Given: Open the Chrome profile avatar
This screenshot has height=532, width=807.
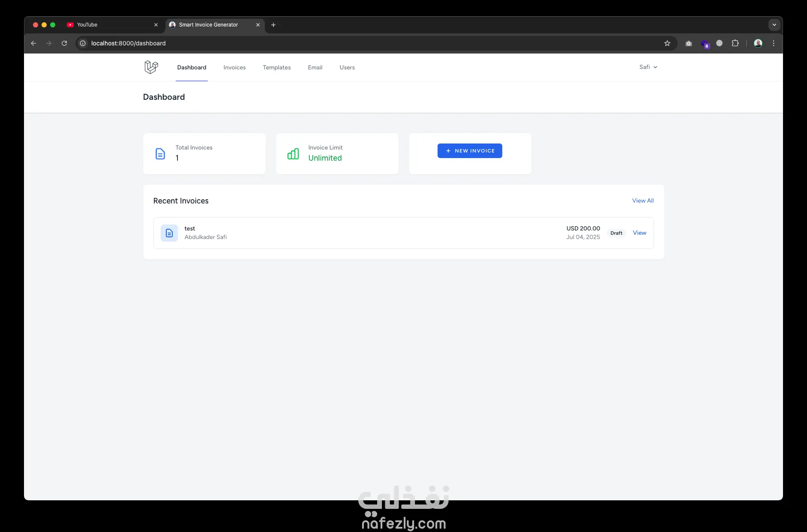Looking at the screenshot, I should [758, 43].
